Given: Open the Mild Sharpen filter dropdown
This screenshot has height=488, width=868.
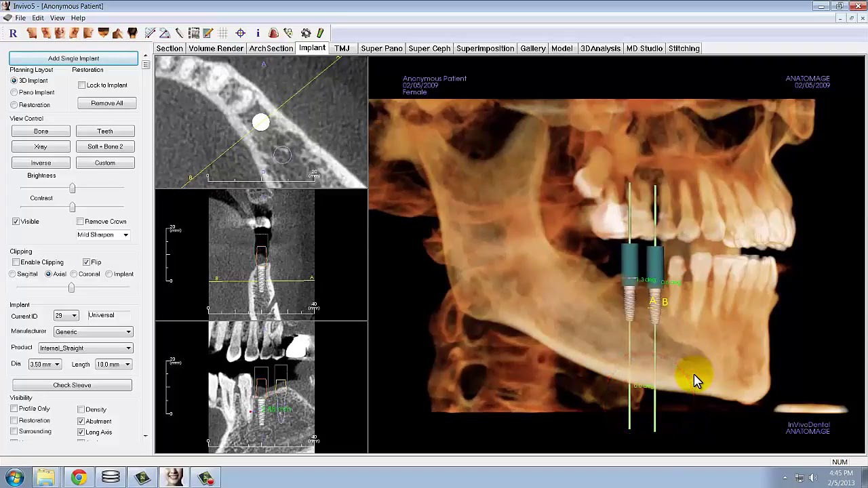Looking at the screenshot, I should point(102,235).
